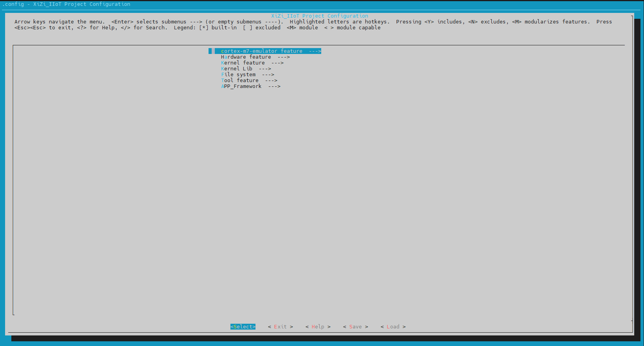Open the Kernel Lib submenu
The image size is (644, 346).
point(246,69)
